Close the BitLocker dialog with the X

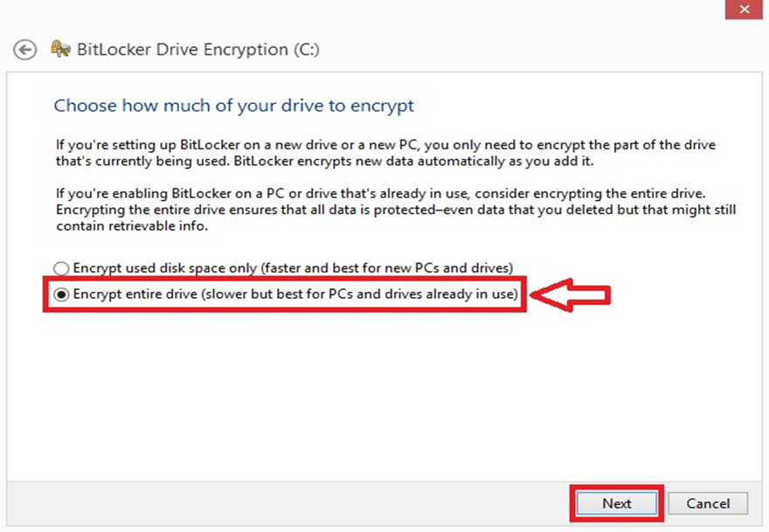[x=743, y=10]
